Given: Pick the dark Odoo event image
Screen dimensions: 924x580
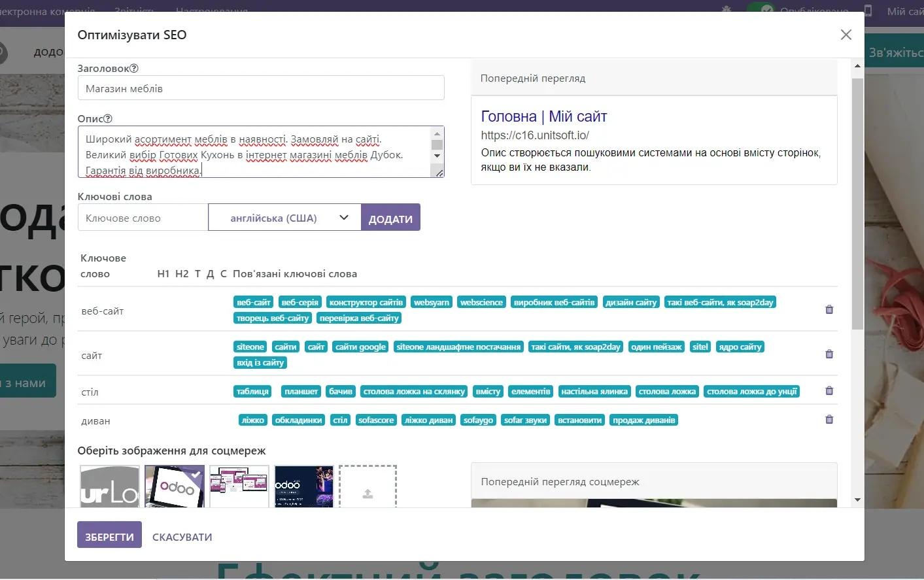Looking at the screenshot, I should tap(303, 486).
